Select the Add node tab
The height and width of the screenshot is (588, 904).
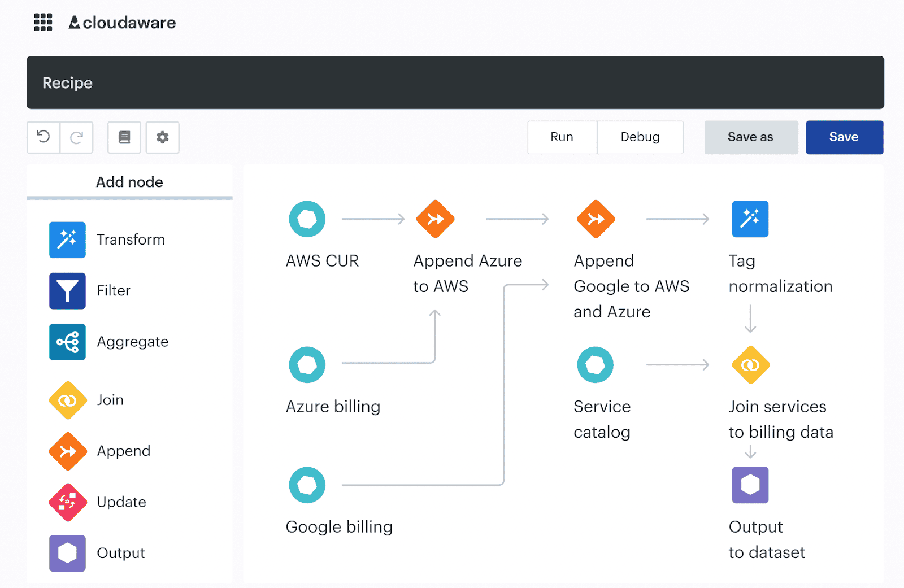point(129,182)
